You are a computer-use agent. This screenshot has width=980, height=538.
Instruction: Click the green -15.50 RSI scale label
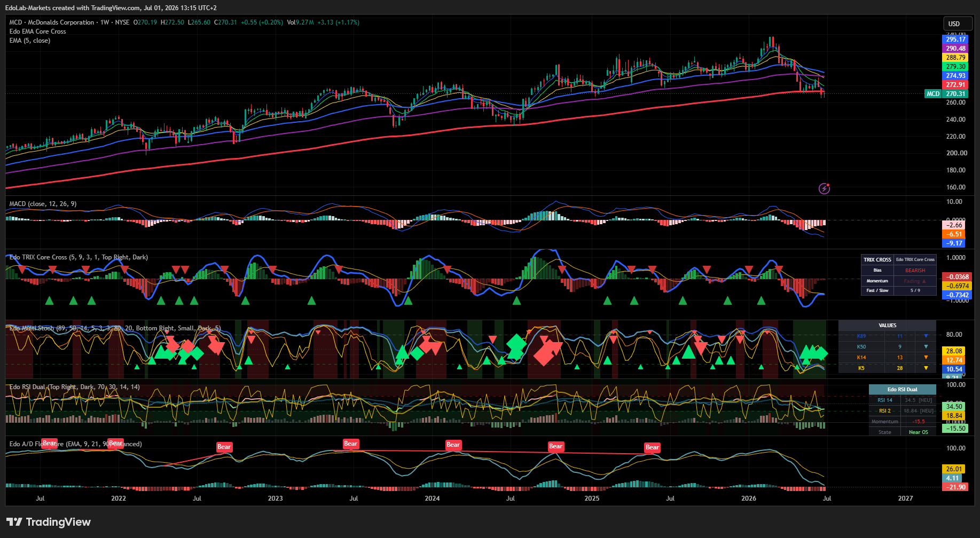(955, 429)
